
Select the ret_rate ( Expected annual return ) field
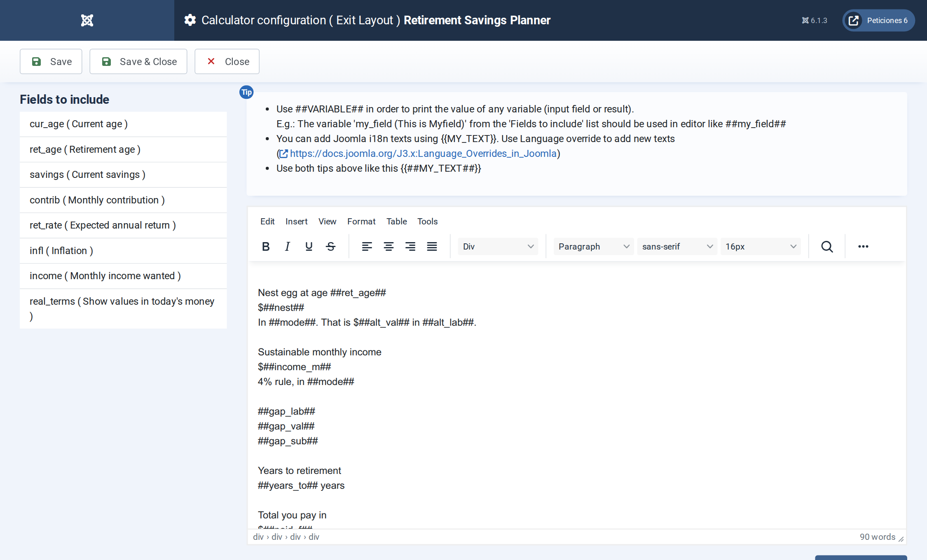click(x=123, y=225)
